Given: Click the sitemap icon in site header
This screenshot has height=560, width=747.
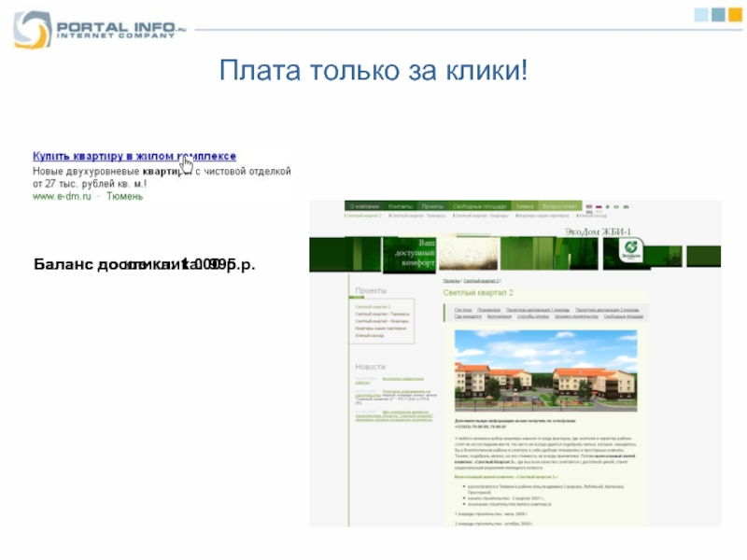Looking at the screenshot, I should click(x=626, y=206).
